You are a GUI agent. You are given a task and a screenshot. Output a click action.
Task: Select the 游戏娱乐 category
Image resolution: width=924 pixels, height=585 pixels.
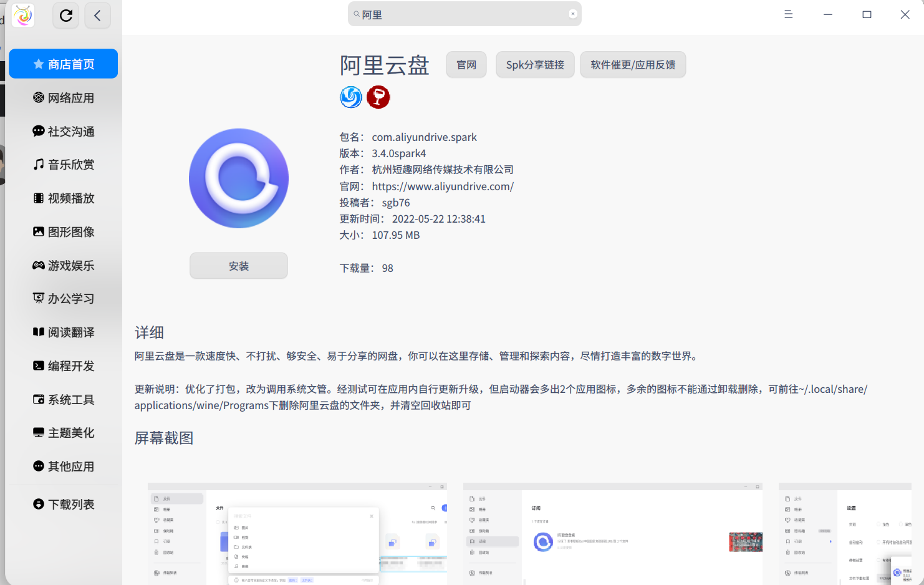[63, 265]
